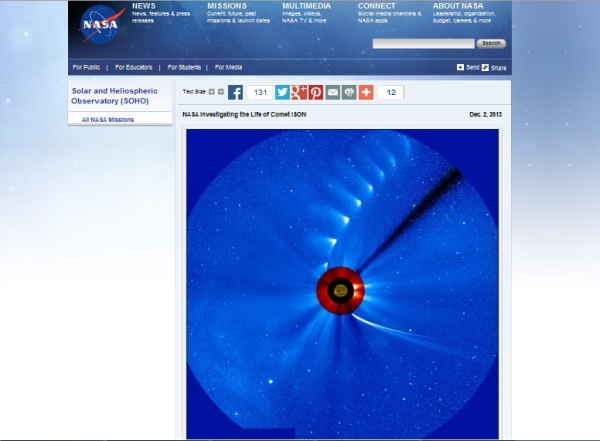Share the article on Facebook
Image resolution: width=600 pixels, height=441 pixels.
(x=235, y=92)
